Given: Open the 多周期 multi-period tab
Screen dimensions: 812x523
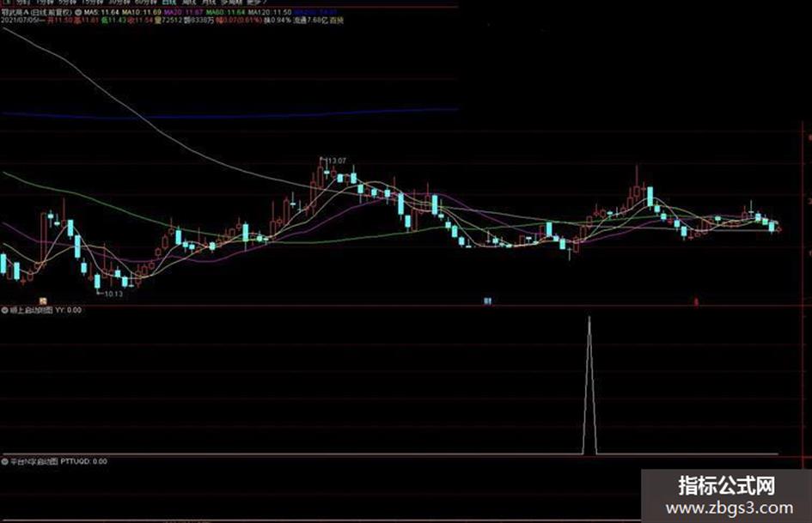Looking at the screenshot, I should [231, 2].
